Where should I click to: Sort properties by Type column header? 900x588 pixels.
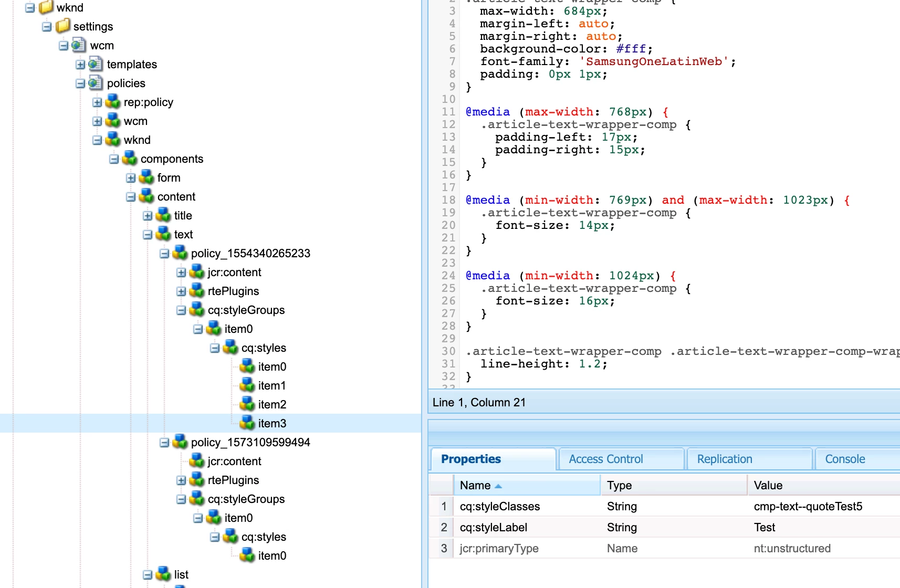[x=674, y=485]
